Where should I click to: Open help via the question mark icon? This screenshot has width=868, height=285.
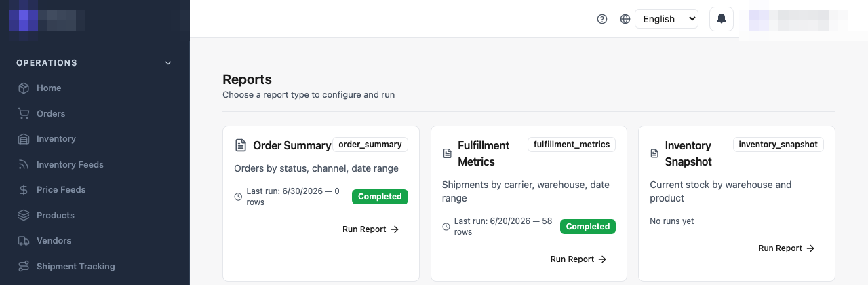coord(602,19)
